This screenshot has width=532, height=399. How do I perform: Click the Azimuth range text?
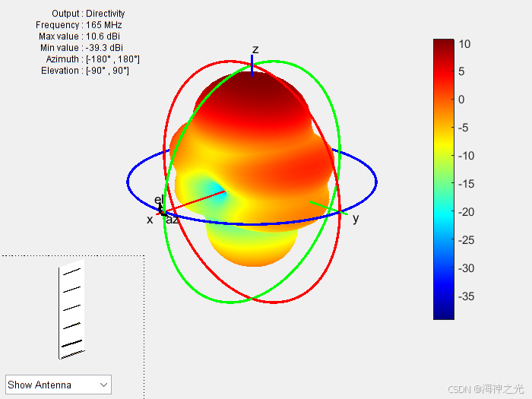click(93, 59)
